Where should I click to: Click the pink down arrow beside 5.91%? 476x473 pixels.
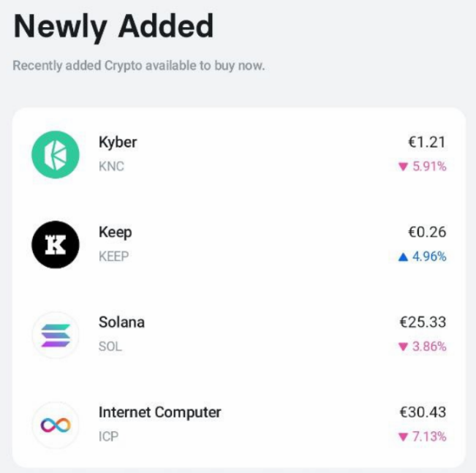pos(402,167)
